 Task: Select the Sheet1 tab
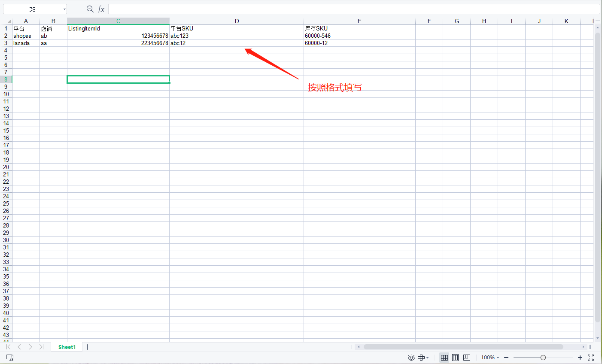(67, 347)
